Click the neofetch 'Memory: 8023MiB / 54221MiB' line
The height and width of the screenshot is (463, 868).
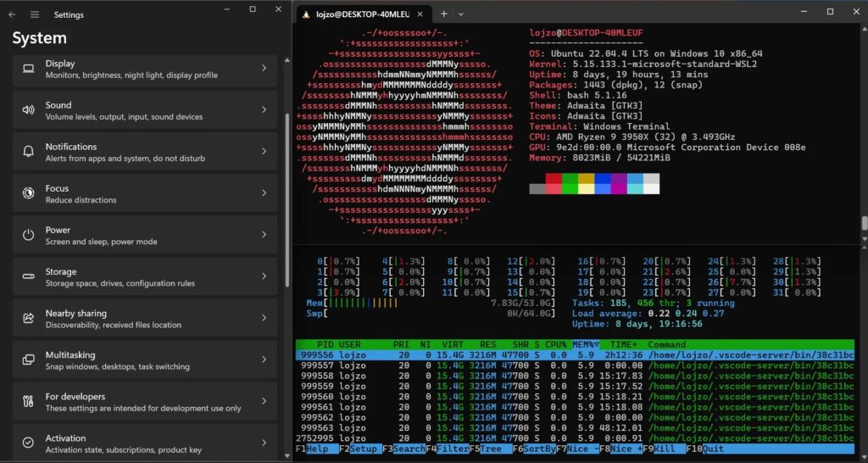point(599,158)
